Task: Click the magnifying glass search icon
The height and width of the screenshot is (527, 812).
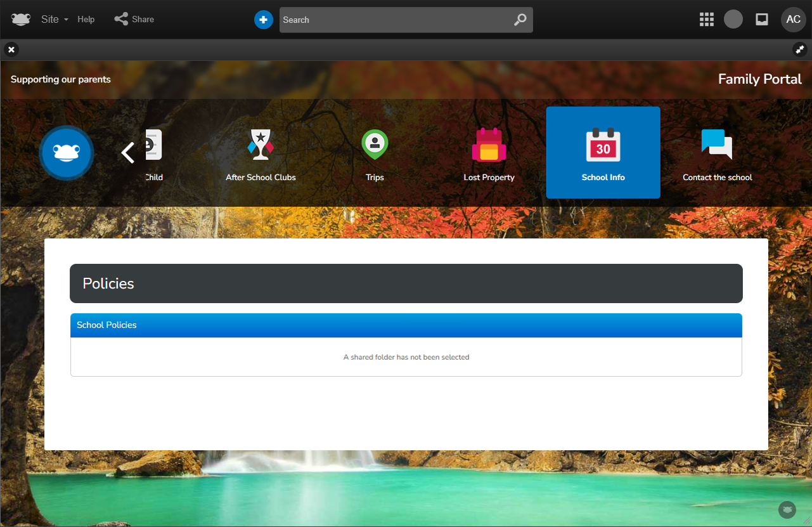Action: (520, 20)
